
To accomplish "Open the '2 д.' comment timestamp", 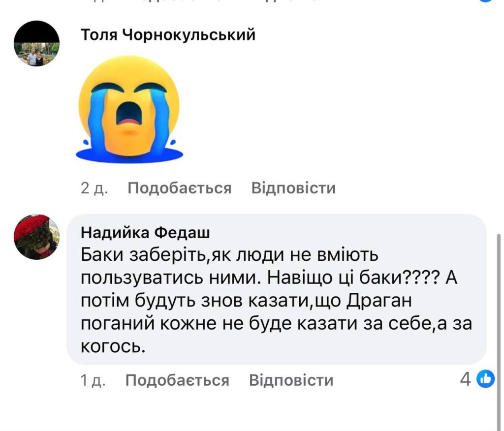I will 94,188.
